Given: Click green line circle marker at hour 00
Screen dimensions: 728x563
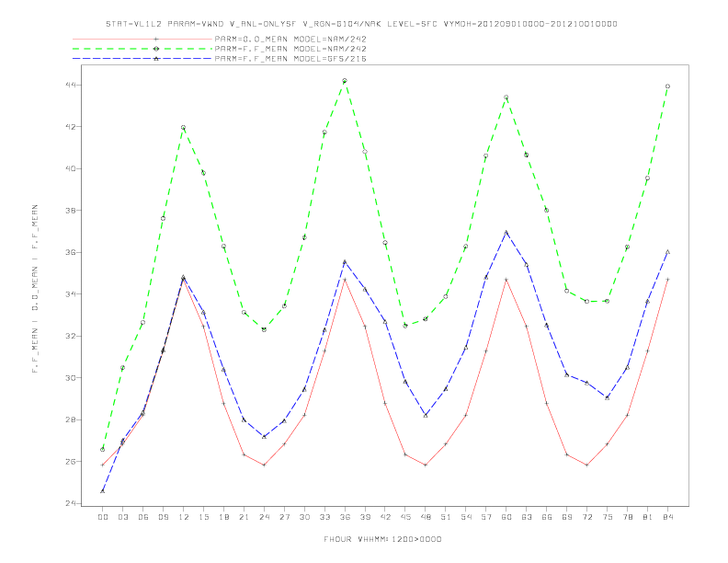Looking at the screenshot, I should pos(103,450).
